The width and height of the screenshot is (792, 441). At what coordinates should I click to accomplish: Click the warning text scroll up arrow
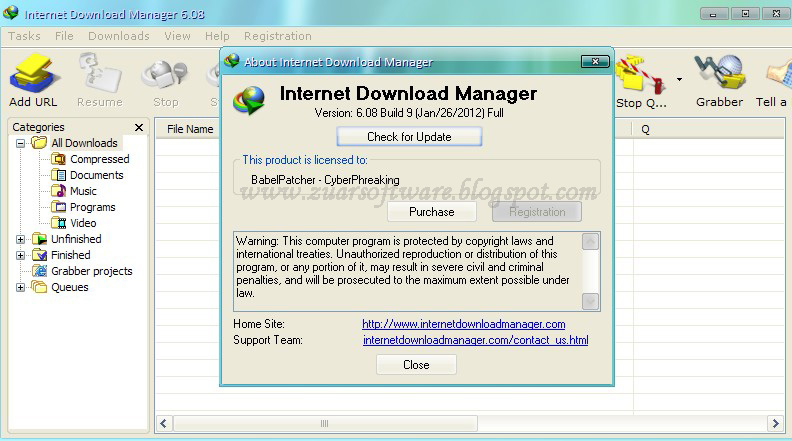click(590, 241)
